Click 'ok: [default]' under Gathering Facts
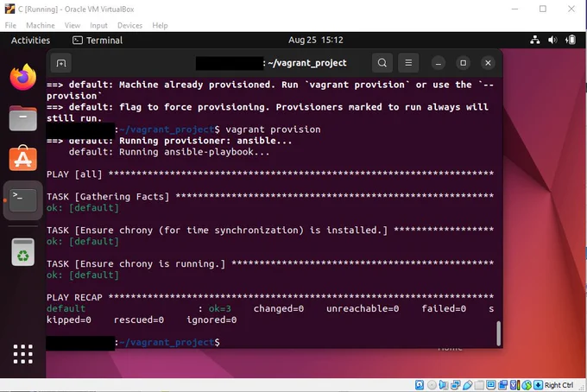Image resolution: width=587 pixels, height=392 pixels. (x=83, y=208)
